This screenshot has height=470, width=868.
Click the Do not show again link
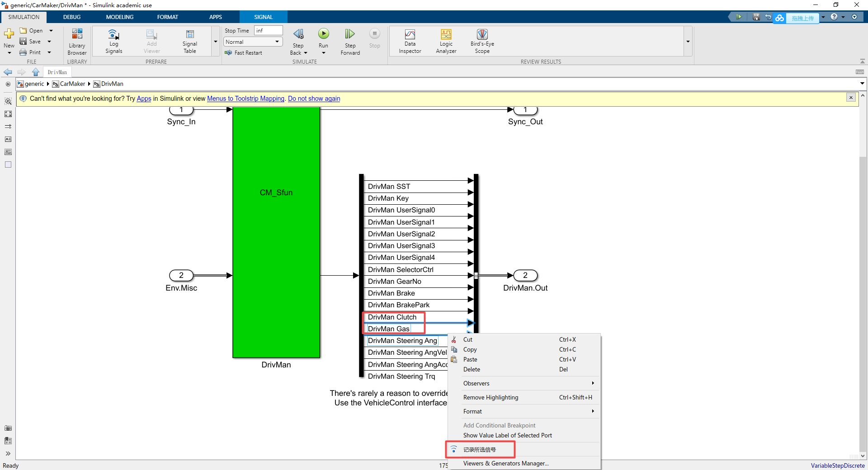point(314,99)
